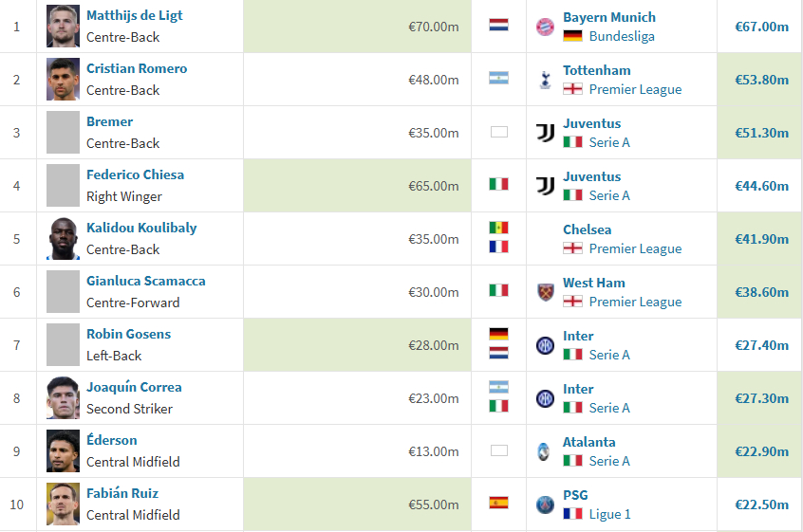The width and height of the screenshot is (803, 532).
Task: Open the Bundesliga league link
Action: 622,36
